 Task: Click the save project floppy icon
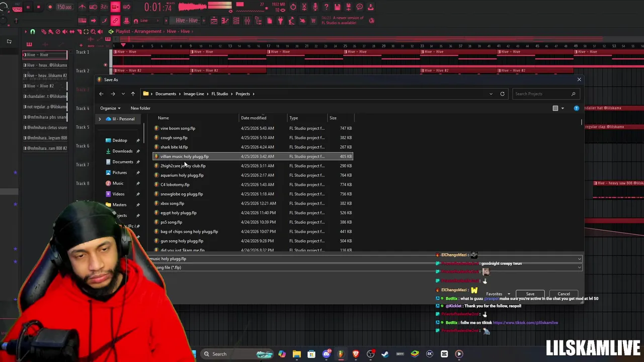(x=338, y=7)
